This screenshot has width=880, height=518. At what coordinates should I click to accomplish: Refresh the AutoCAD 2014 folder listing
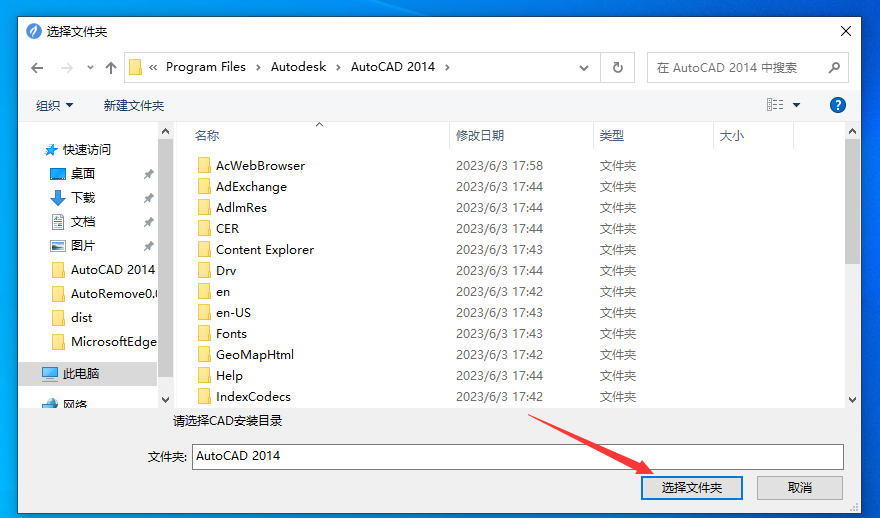617,68
